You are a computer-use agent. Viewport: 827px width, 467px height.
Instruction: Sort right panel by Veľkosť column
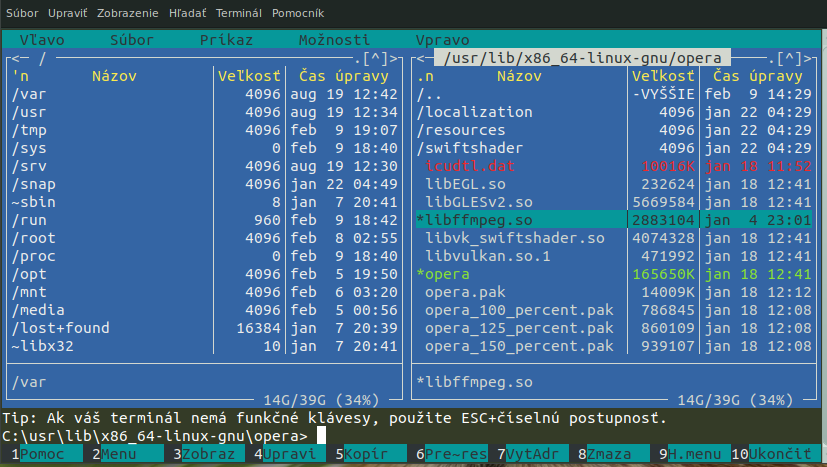point(661,76)
